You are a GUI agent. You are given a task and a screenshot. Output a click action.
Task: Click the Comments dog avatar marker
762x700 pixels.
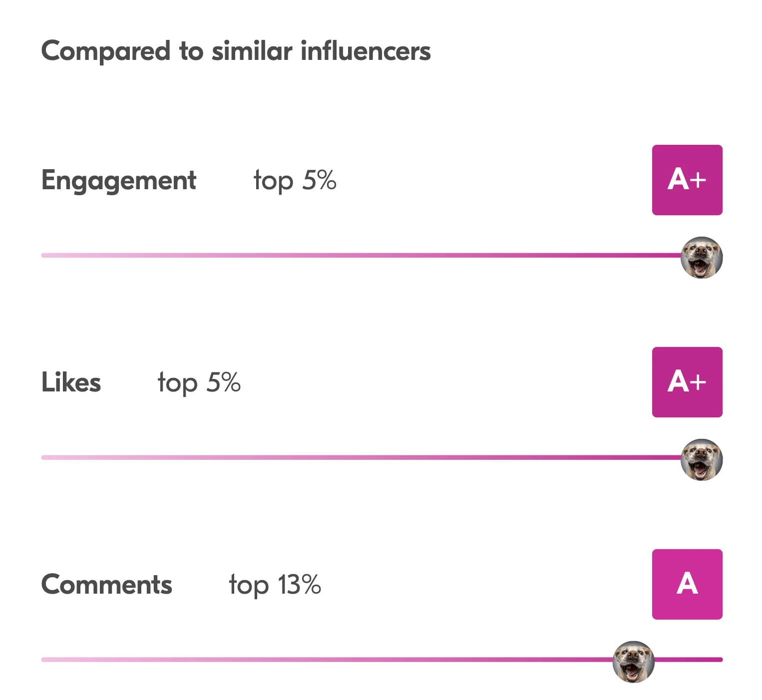(x=633, y=662)
